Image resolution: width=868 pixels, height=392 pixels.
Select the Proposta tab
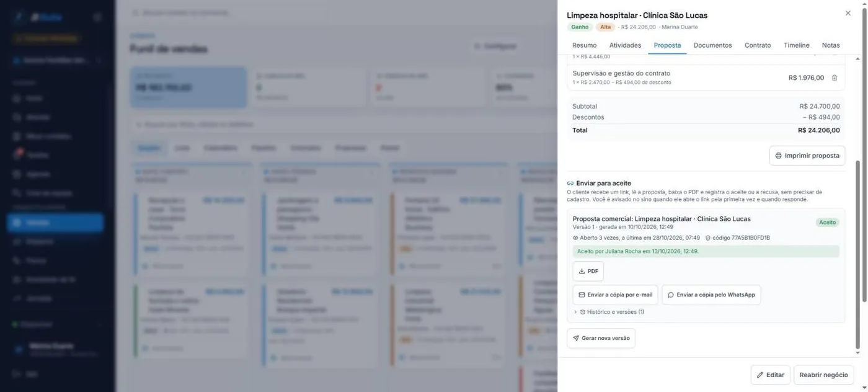667,45
